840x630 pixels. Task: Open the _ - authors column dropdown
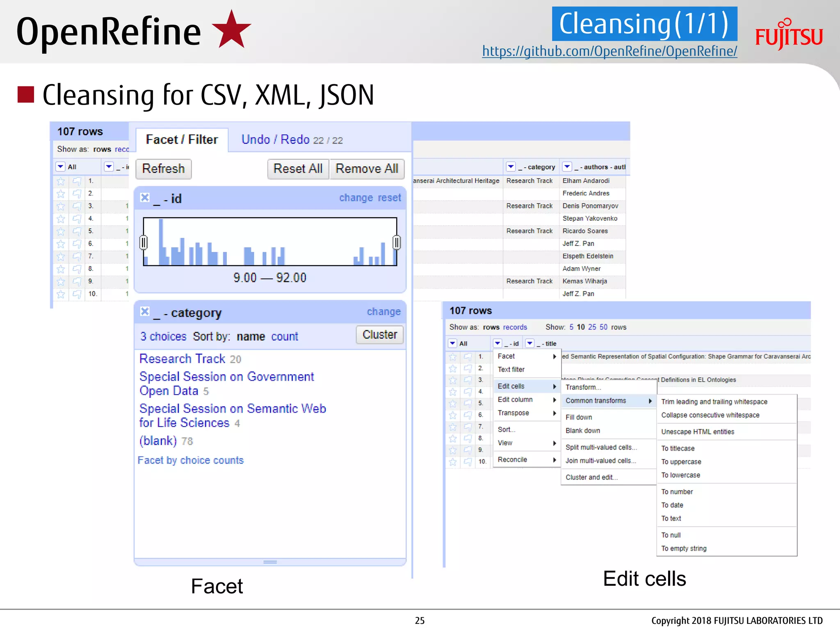tap(567, 167)
